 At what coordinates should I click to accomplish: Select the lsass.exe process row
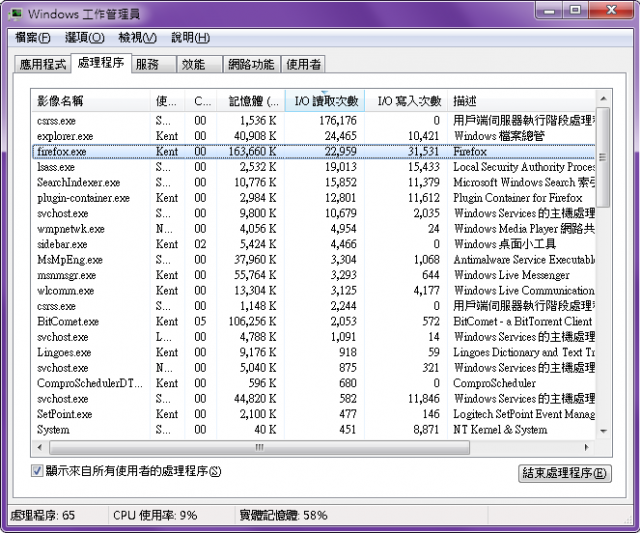[313, 167]
